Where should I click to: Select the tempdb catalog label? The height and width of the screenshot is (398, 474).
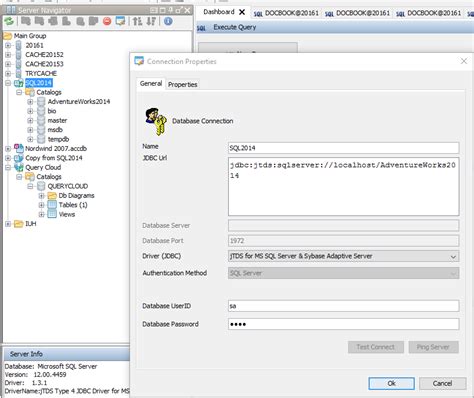58,139
